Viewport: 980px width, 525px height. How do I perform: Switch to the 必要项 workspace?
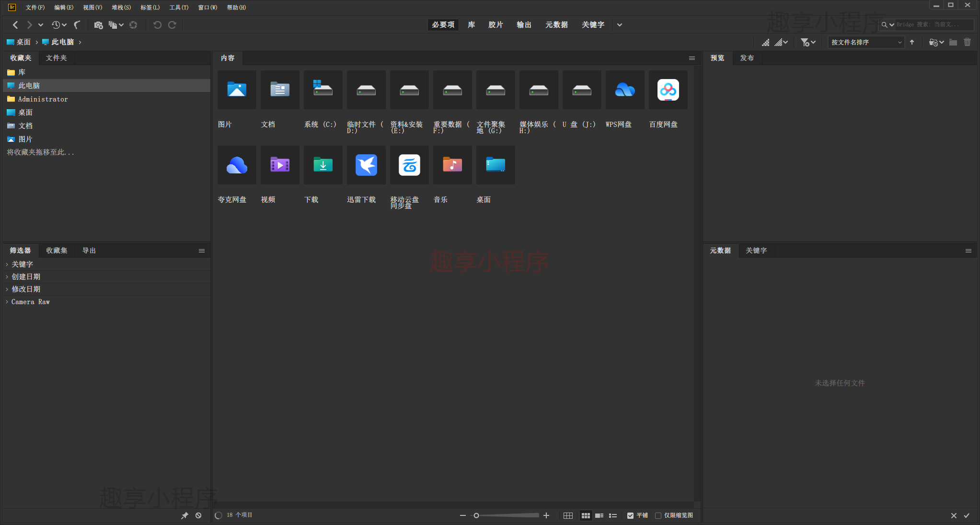coord(443,25)
